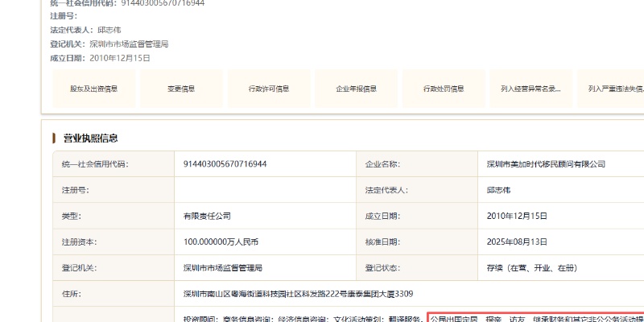Click company name 深圳市美加时代移民顾问有限公司

click(546, 164)
